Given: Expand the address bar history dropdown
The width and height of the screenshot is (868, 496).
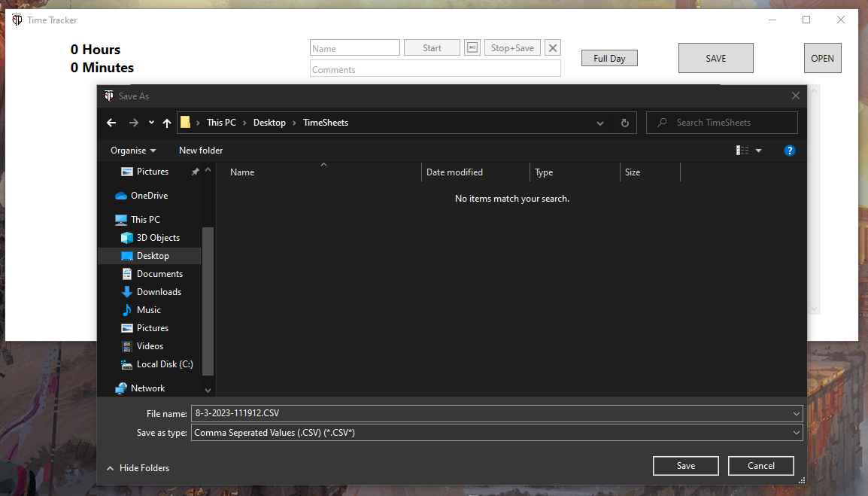Looking at the screenshot, I should tap(600, 123).
